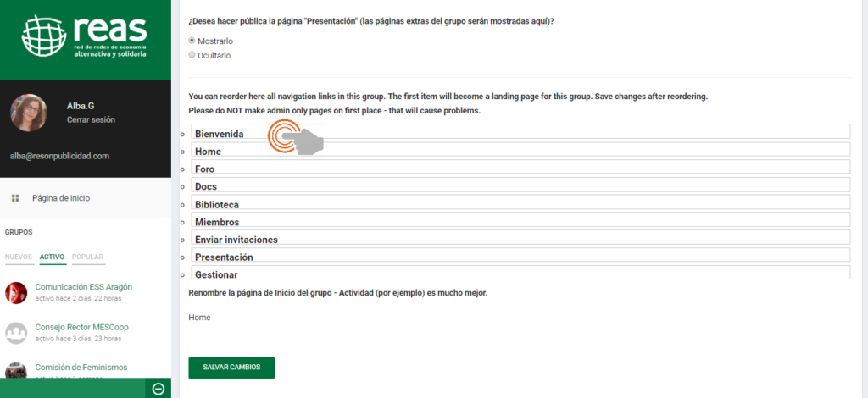Switch to the Activo groups tab
Viewport: 868px width, 398px height.
pyautogui.click(x=53, y=257)
